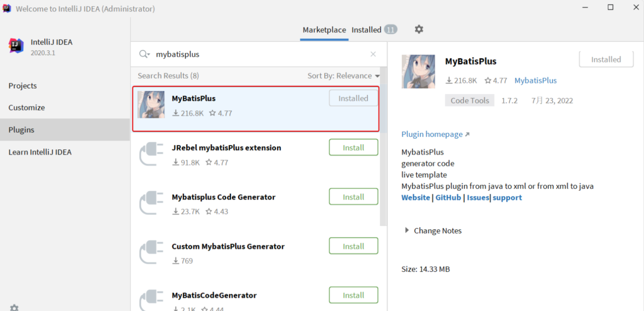This screenshot has height=311, width=644.
Task: Click the details panel 216.8K downloads
Action: (461, 80)
